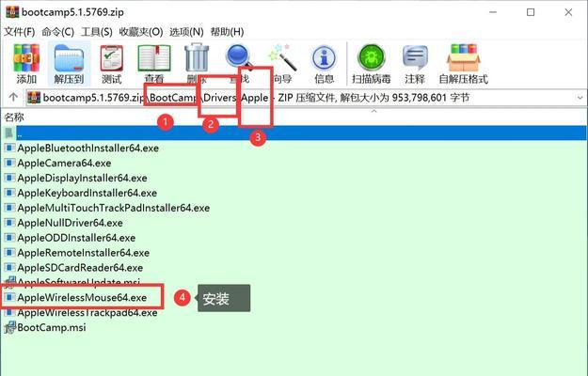Screen dimensions: 588x376
Task: Select BootCamp.msi file
Action: [x=52, y=328]
